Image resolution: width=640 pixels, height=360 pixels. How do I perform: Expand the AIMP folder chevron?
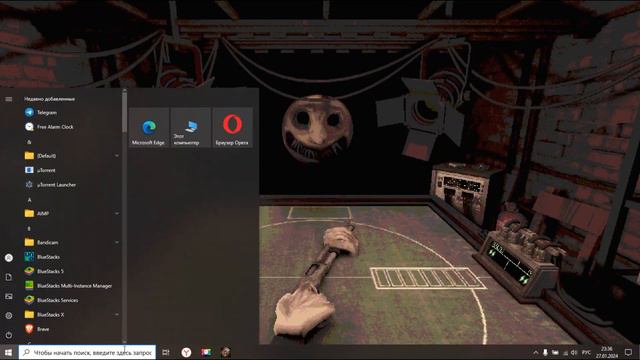(x=117, y=213)
